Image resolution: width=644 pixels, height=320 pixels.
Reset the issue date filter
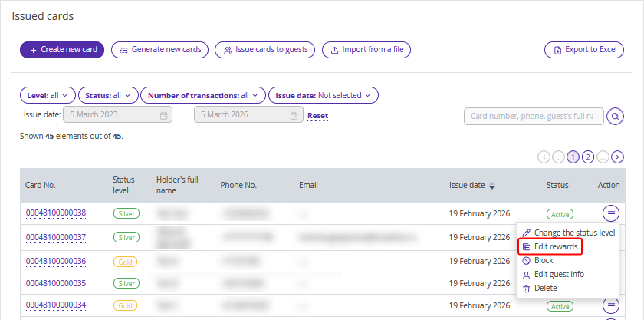(x=317, y=116)
